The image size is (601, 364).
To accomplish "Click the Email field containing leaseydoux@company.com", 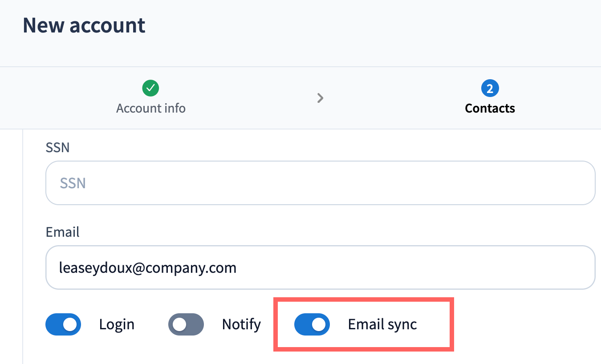I will (x=320, y=267).
